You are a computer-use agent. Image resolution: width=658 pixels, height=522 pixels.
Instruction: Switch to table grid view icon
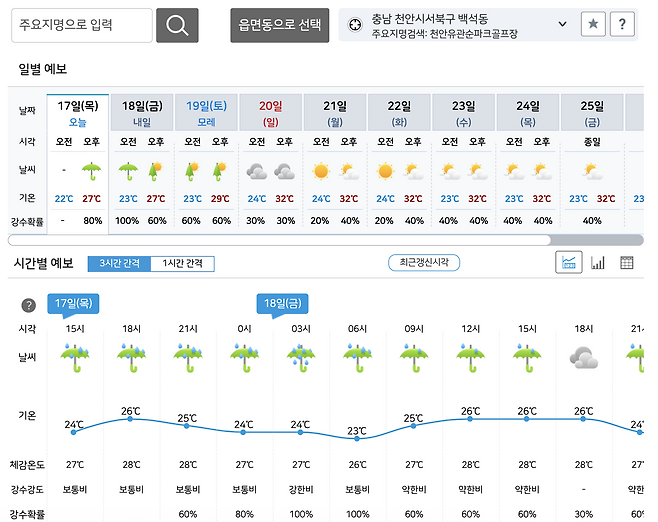pyautogui.click(x=627, y=263)
